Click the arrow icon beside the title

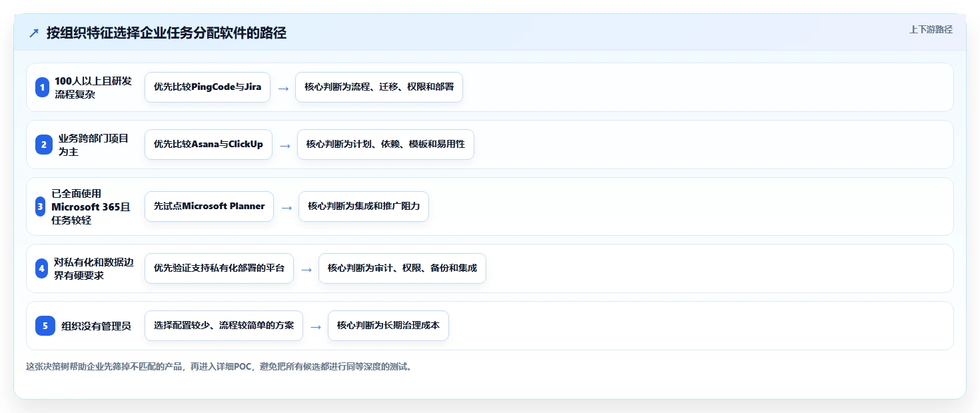34,33
